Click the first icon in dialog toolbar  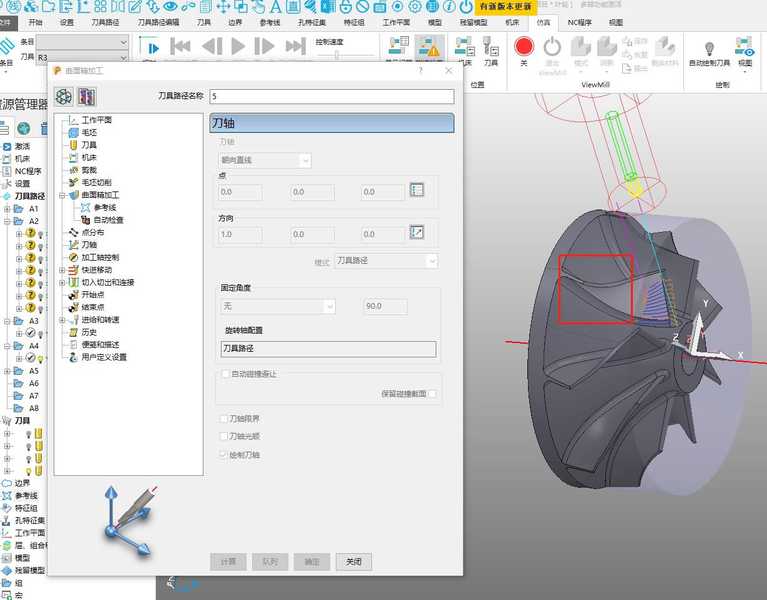(x=64, y=96)
